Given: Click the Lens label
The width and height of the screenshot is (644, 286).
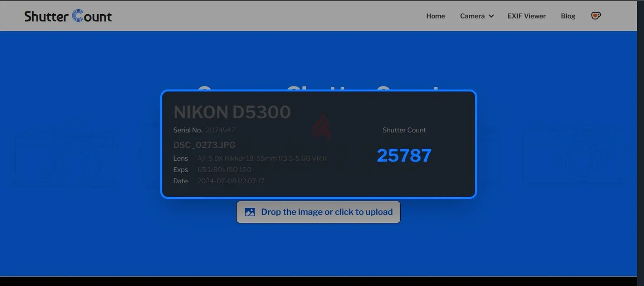Looking at the screenshot, I should [181, 158].
